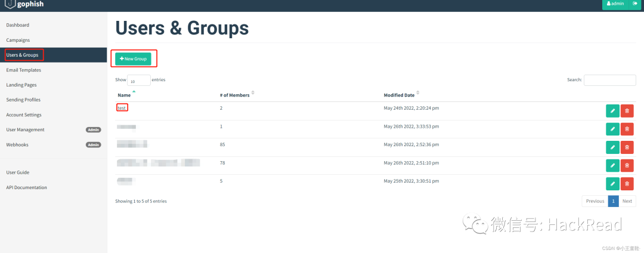Go to Campaigns in the sidebar

(x=18, y=40)
